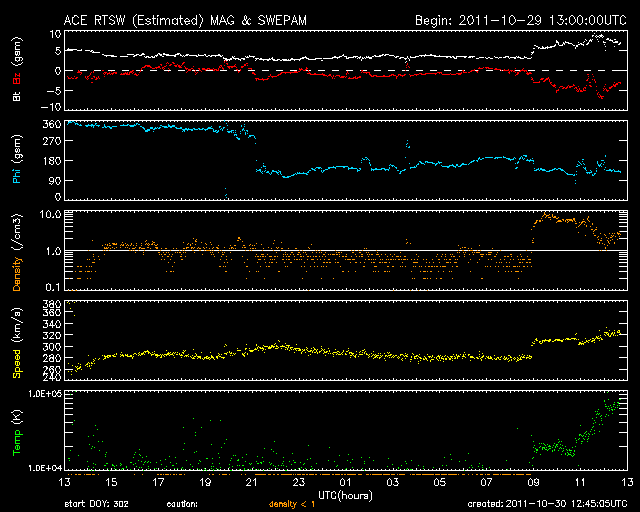The image size is (640, 512).
Task: Select the title 'ACE RTSW (Estimated) MAG & SWEPAM'
Action: click(x=185, y=20)
